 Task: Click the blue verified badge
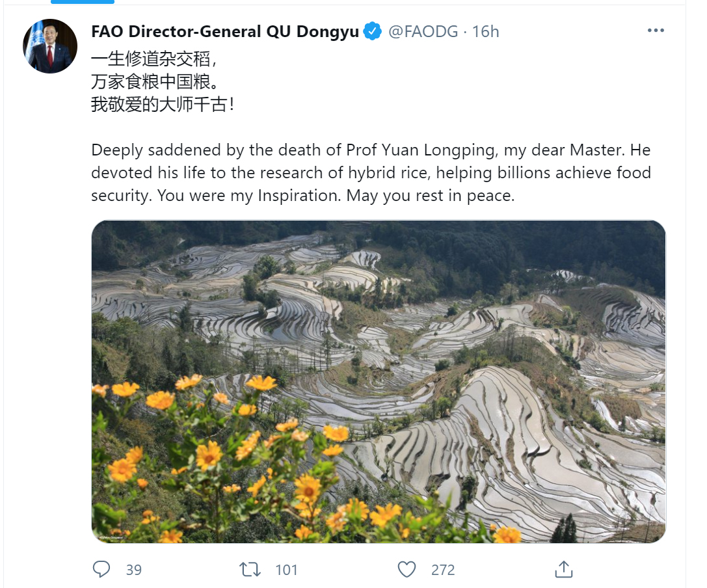[x=373, y=31]
